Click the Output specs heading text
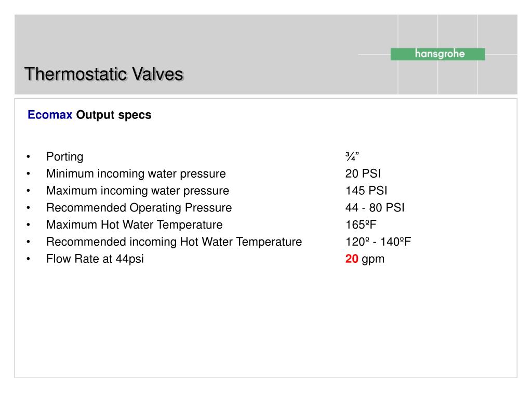The image size is (532, 399). [x=114, y=115]
